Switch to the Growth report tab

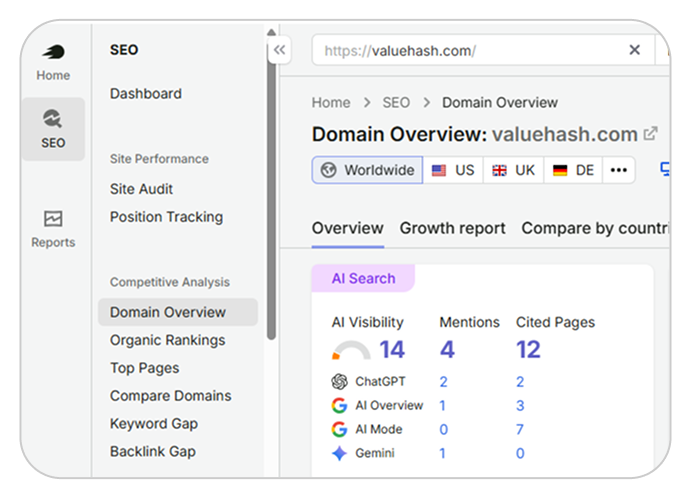click(x=452, y=228)
